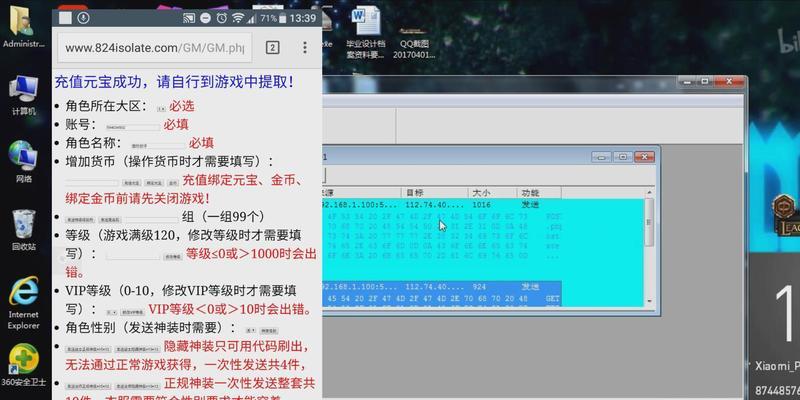Click the packet list vertical scrollbar thumb

pos(649,222)
